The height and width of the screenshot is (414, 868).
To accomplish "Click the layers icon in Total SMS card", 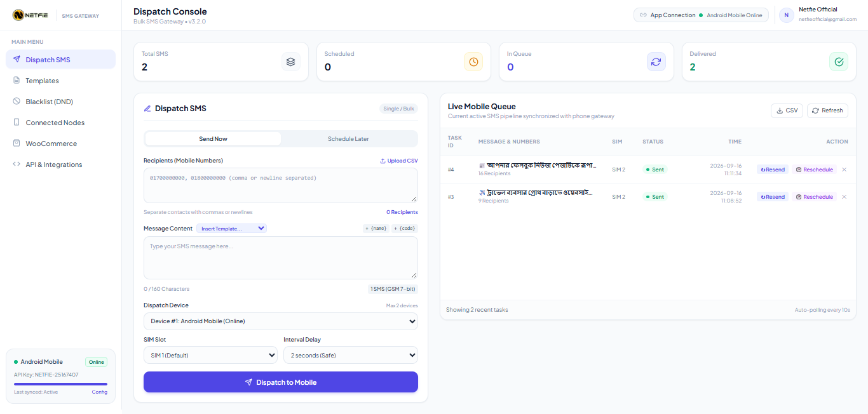I will [290, 62].
